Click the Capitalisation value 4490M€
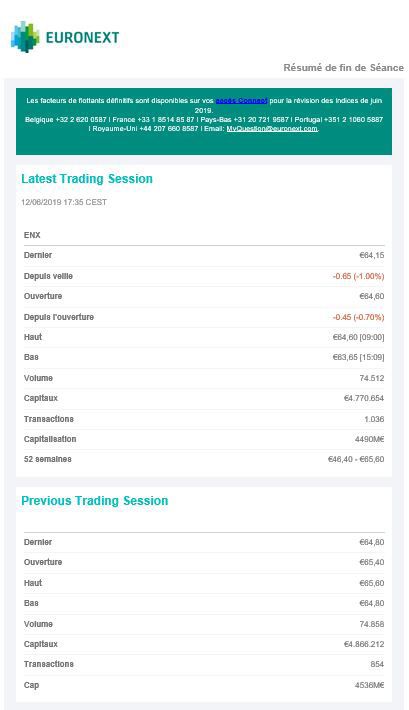Viewport: 409px width, 710px height. [x=370, y=439]
